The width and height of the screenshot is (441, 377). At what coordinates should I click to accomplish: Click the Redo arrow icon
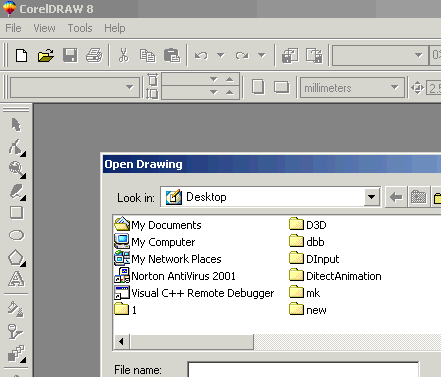[x=242, y=55]
